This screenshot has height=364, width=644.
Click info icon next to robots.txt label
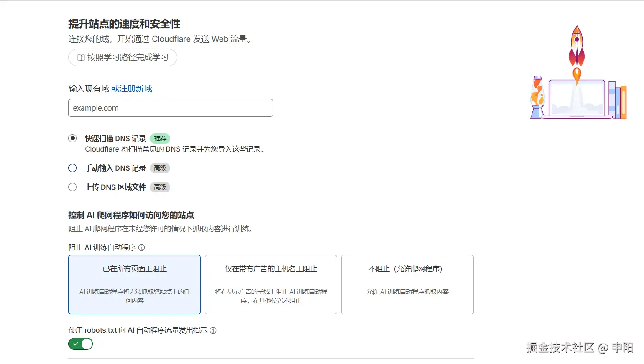coord(213,330)
